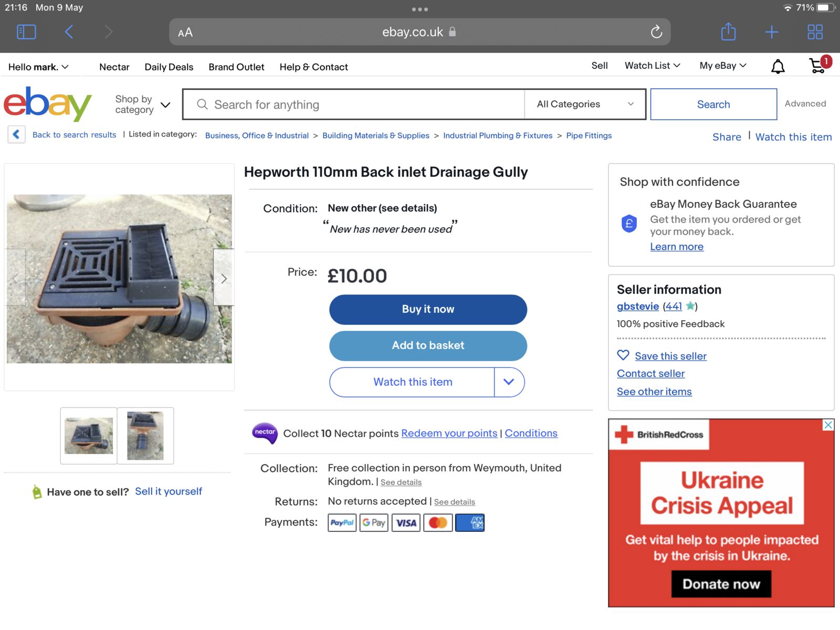Expand the Shop by category menu
This screenshot has height=630, width=840.
143,104
